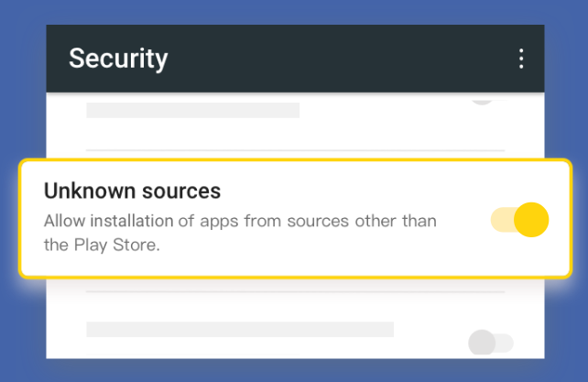Viewport: 588px width, 382px height.
Task: Select the long grey placeholder bar
Action: coord(240,330)
